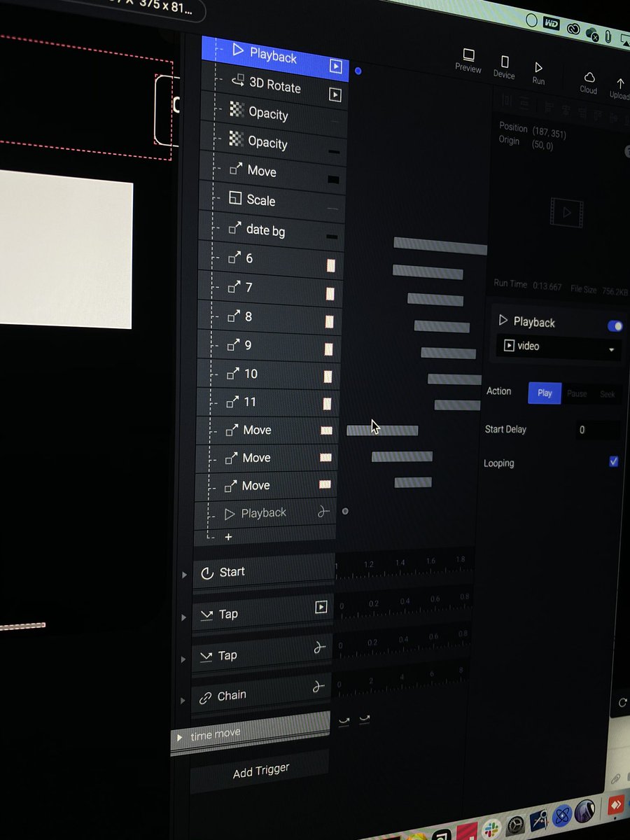
Task: Click the timeline bar for layer 11
Action: 457,405
